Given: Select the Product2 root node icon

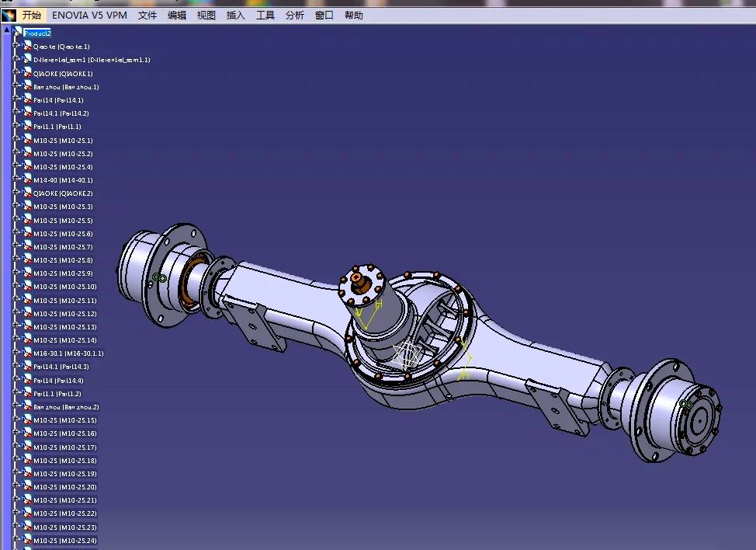Looking at the screenshot, I should [x=18, y=33].
